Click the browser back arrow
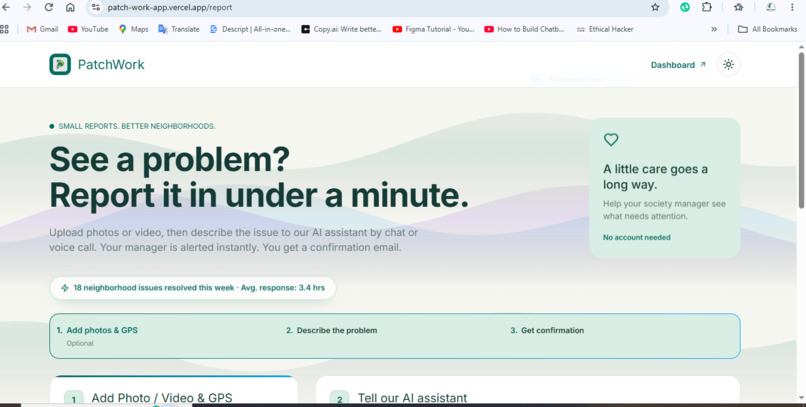Viewport: 806px width, 407px height. (x=6, y=7)
